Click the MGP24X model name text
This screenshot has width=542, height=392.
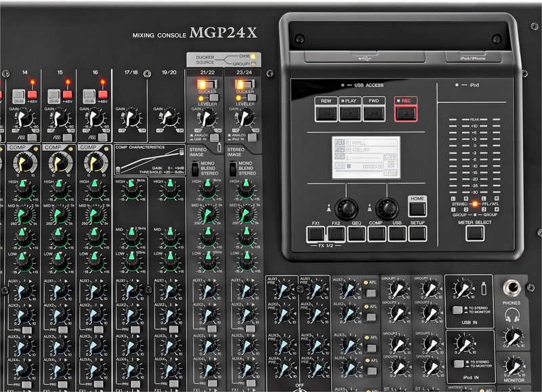(224, 32)
